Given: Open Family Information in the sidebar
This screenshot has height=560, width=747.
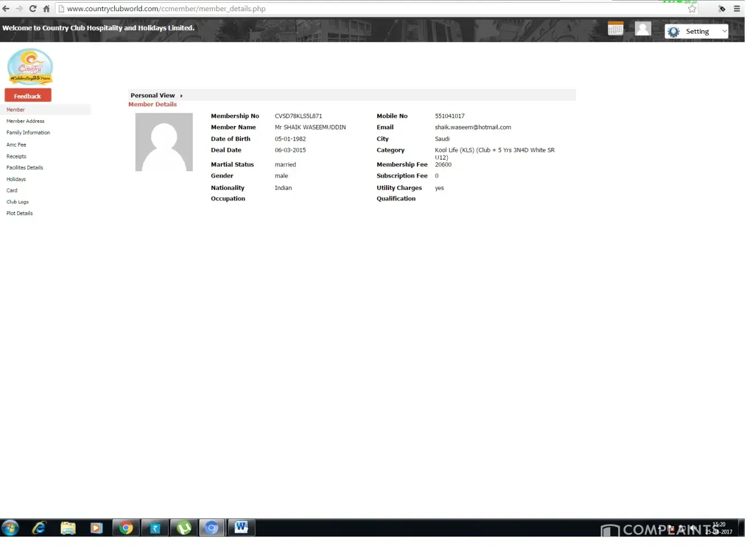Looking at the screenshot, I should coord(28,133).
